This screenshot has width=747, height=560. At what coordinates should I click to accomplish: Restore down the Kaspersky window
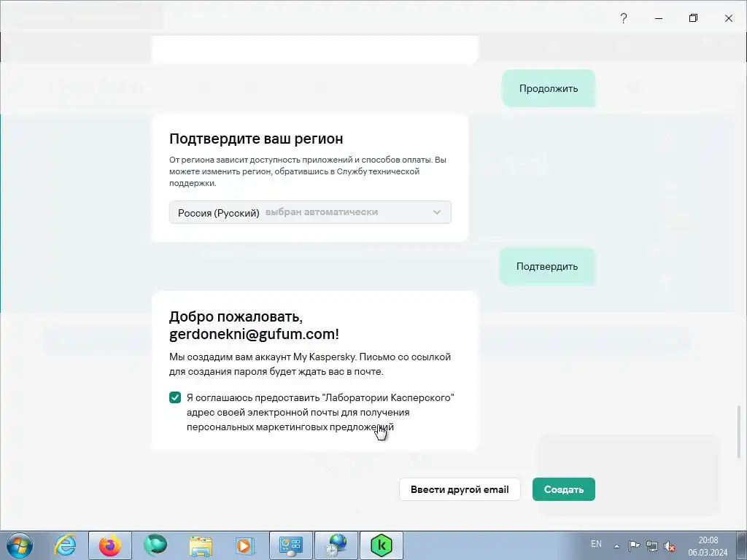694,18
